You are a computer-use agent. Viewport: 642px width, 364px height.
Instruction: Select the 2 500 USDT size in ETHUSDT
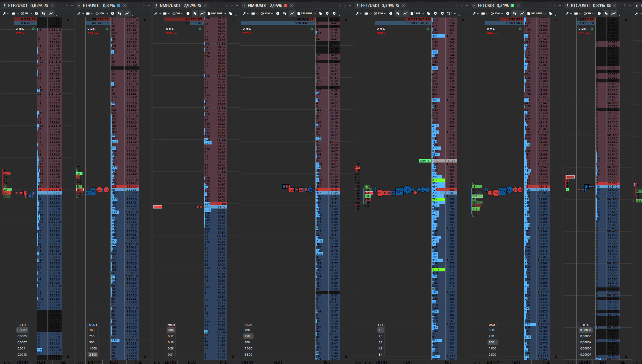tap(93, 354)
